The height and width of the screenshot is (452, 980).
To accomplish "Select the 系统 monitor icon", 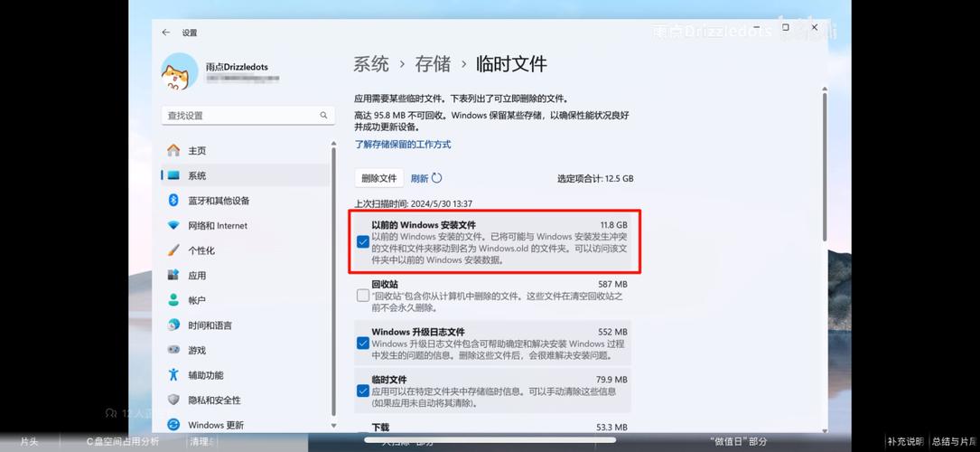I will tap(173, 175).
